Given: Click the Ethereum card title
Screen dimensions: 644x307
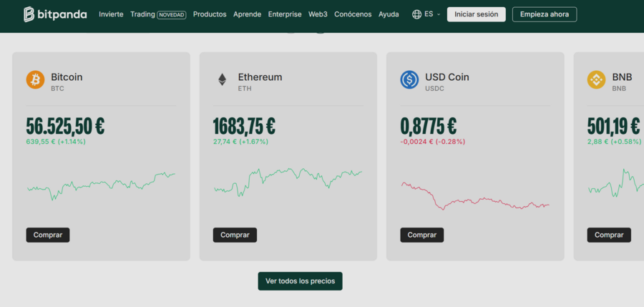Looking at the screenshot, I should (x=260, y=77).
